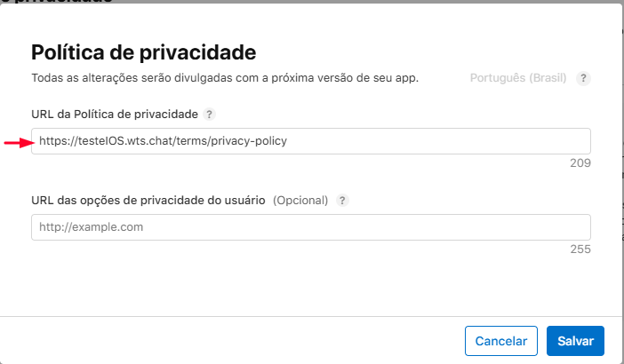Click the 255 character counter

[580, 249]
